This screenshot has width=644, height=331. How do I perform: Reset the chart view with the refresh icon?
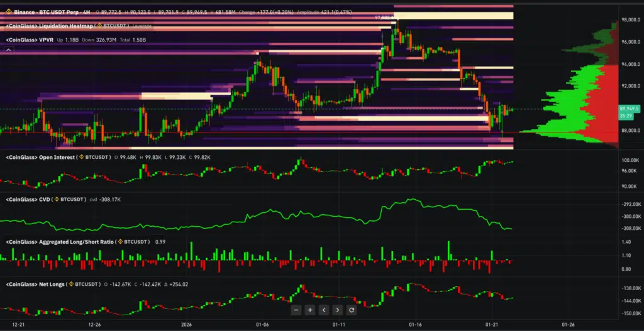tap(352, 310)
